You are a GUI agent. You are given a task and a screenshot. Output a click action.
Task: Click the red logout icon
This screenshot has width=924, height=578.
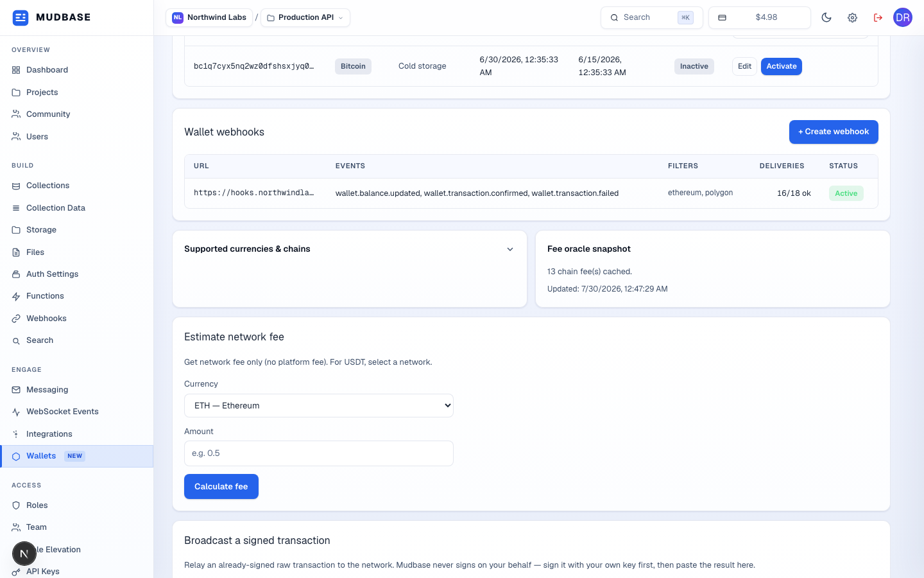pyautogui.click(x=878, y=17)
